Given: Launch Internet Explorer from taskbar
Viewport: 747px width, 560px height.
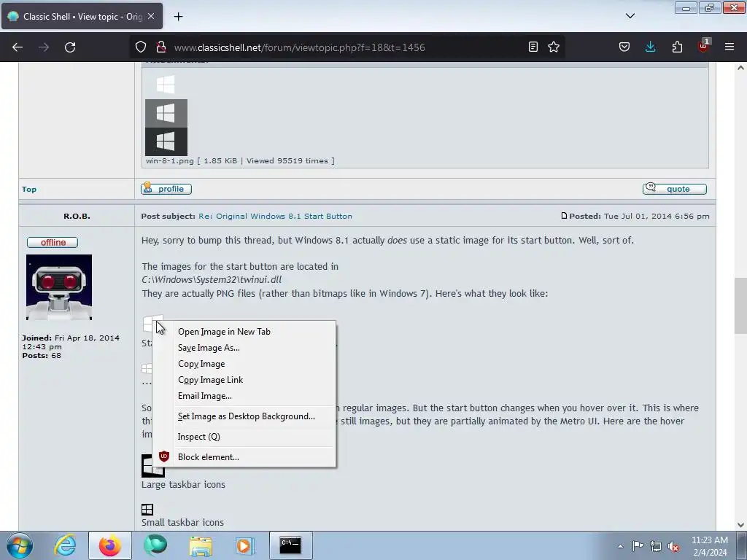Looking at the screenshot, I should pyautogui.click(x=65, y=545).
